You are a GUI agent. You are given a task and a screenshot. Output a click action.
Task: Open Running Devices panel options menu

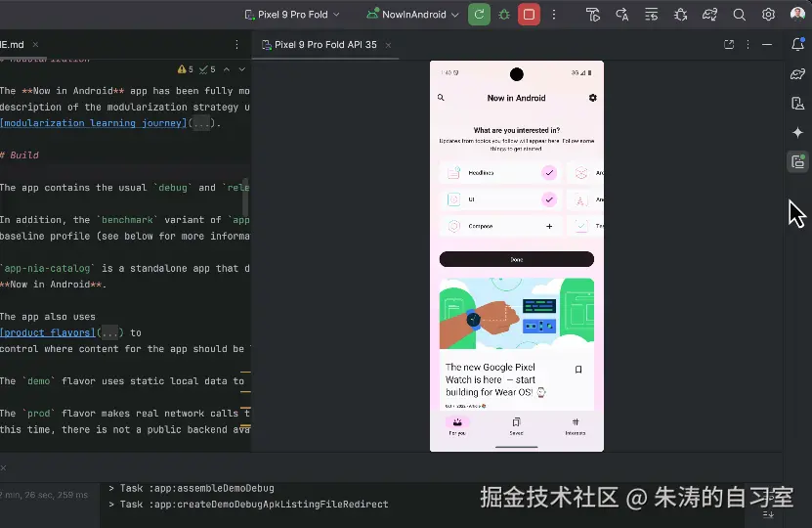point(748,45)
